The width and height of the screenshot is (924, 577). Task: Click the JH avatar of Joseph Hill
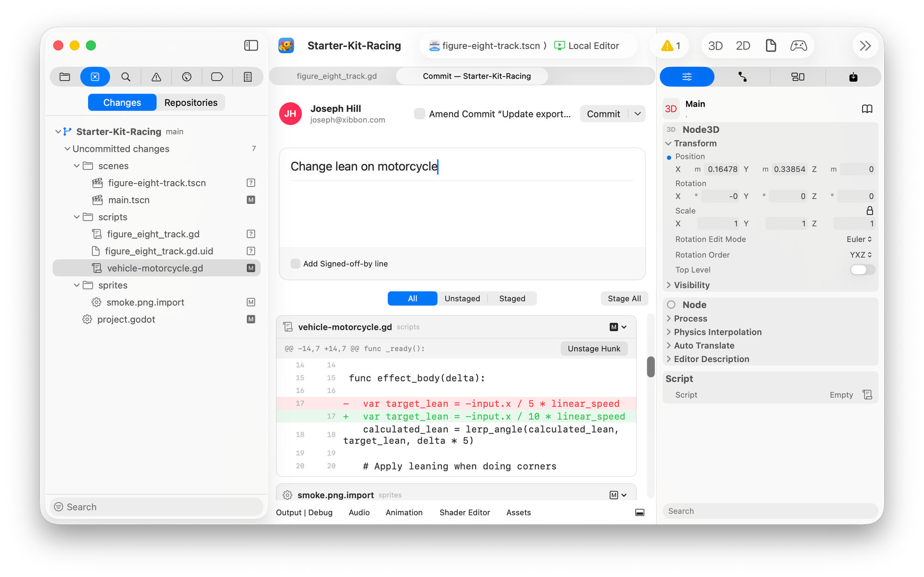pyautogui.click(x=291, y=114)
